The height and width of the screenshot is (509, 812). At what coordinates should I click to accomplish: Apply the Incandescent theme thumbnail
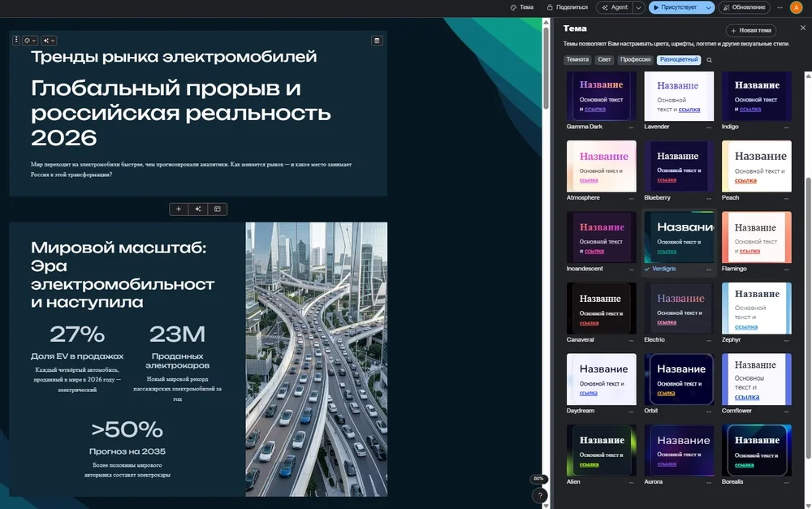601,237
